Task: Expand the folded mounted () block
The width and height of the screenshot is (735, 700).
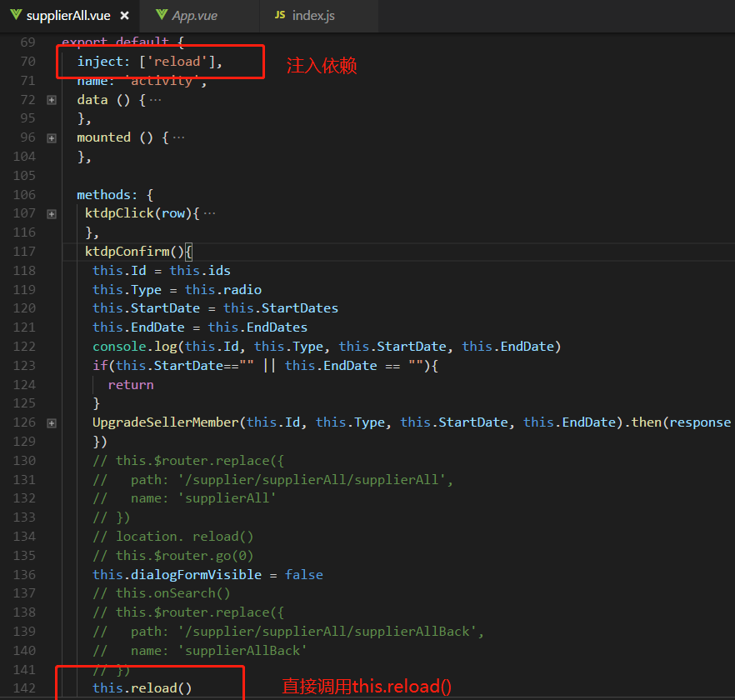Action: point(52,137)
